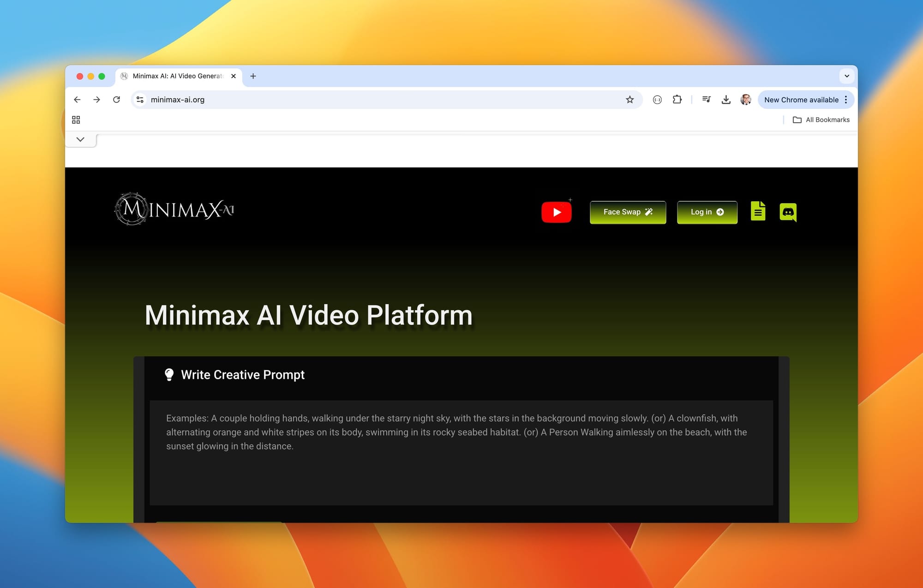Open the YouTube channel icon

557,212
